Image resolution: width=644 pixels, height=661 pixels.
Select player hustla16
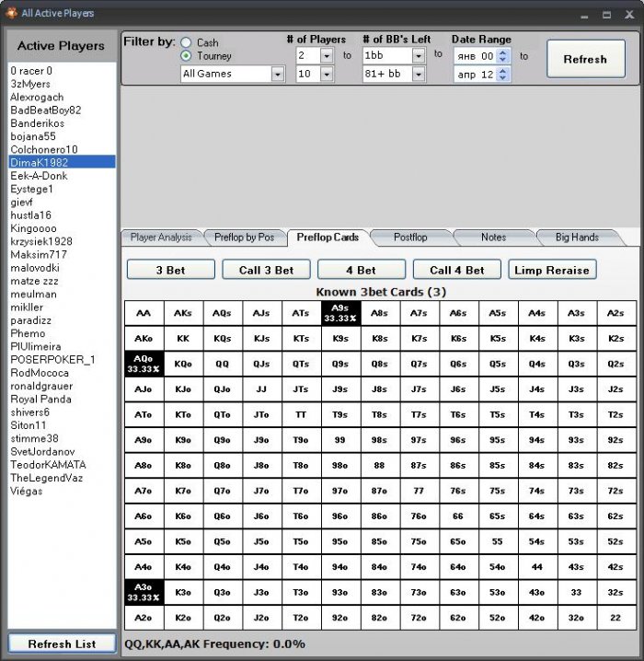point(62,215)
